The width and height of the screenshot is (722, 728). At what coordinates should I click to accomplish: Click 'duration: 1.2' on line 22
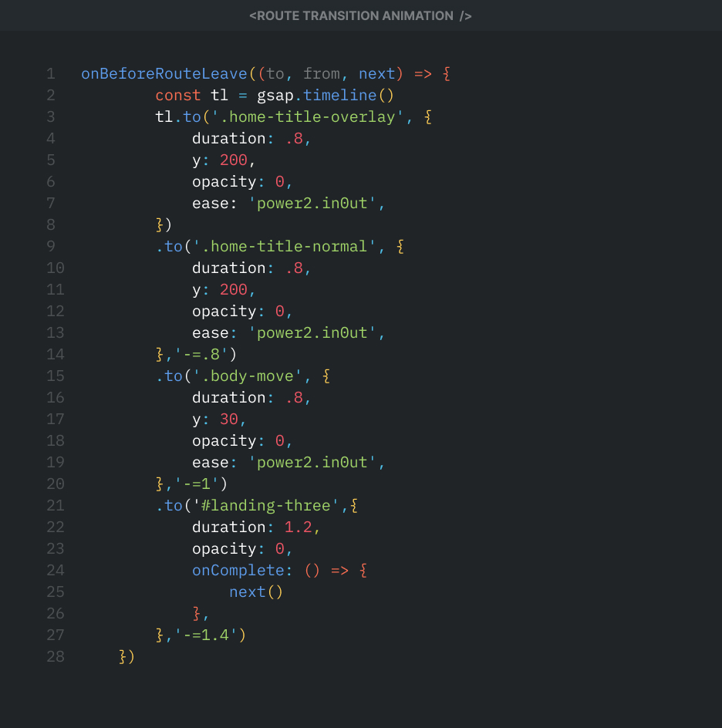[252, 527]
